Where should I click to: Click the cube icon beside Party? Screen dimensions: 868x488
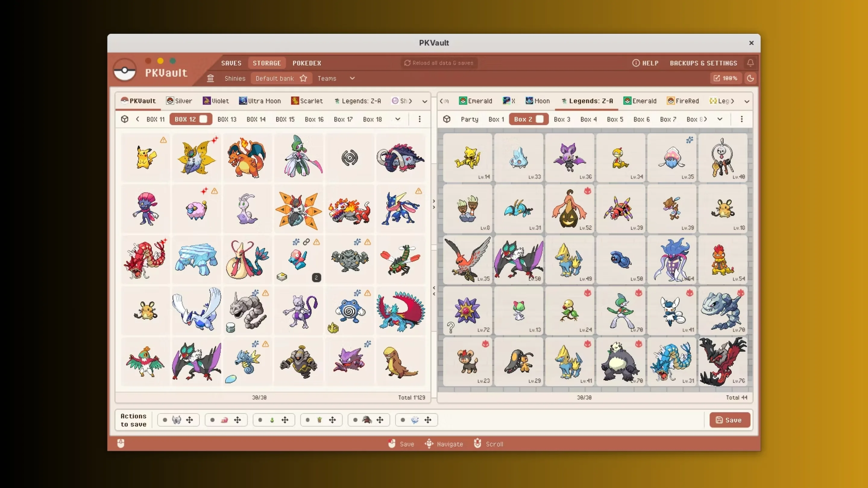tap(447, 119)
